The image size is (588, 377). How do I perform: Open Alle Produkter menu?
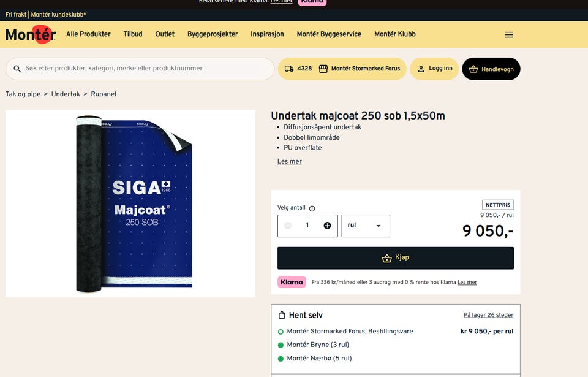point(88,34)
